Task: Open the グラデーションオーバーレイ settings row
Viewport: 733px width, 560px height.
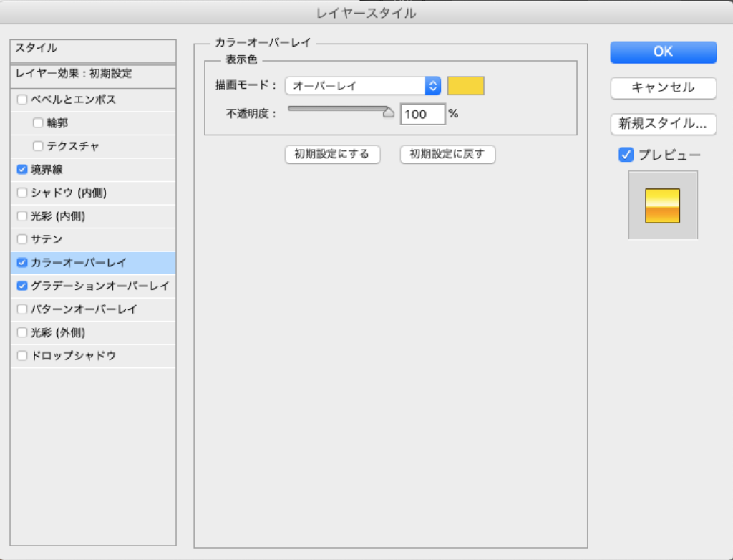Action: point(100,286)
